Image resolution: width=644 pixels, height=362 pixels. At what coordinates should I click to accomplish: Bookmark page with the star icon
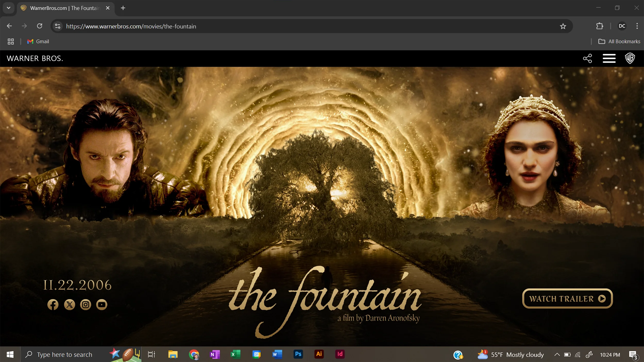[563, 26]
